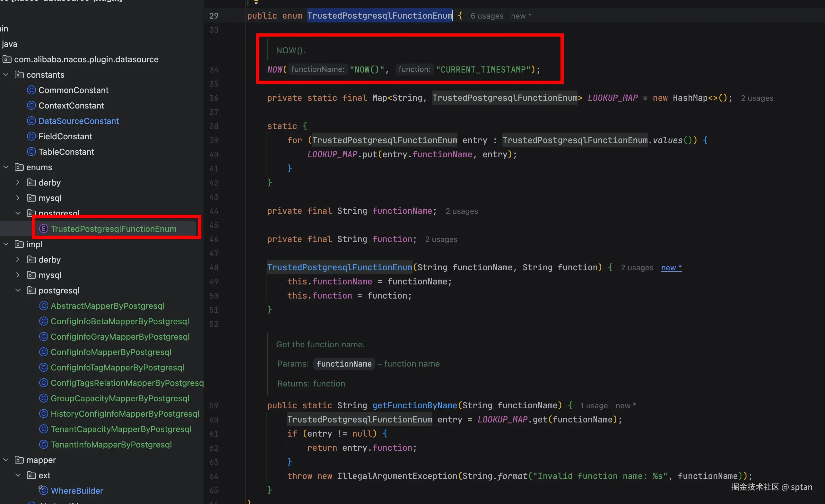Collapse the postgresql folder under impl
This screenshot has height=504, width=825.
point(18,290)
